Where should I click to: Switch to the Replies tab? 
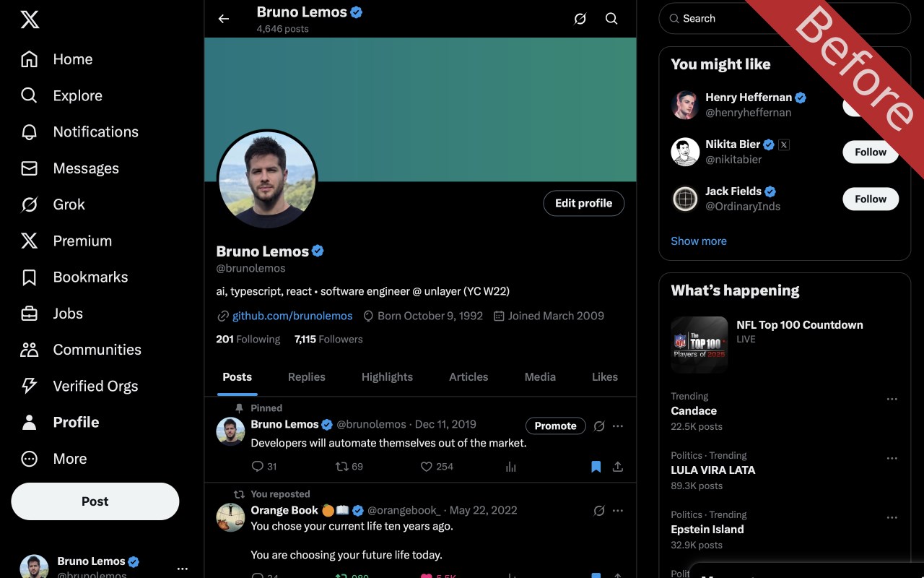[307, 377]
